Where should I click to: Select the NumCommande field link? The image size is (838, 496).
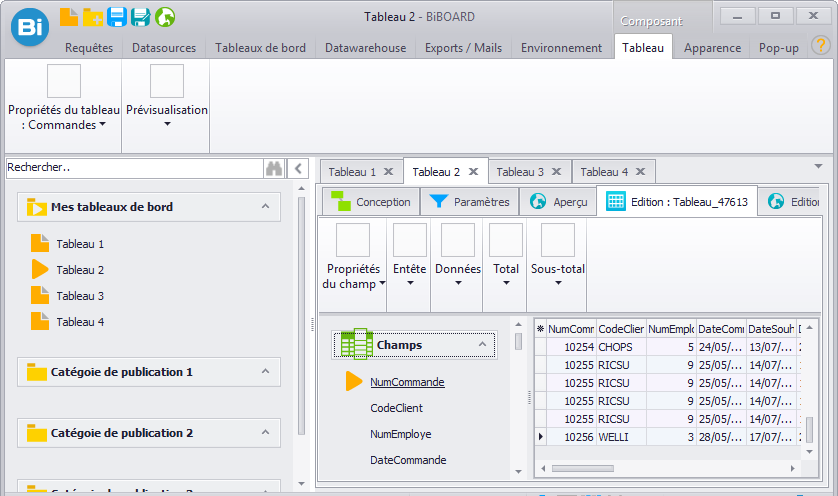(x=407, y=382)
